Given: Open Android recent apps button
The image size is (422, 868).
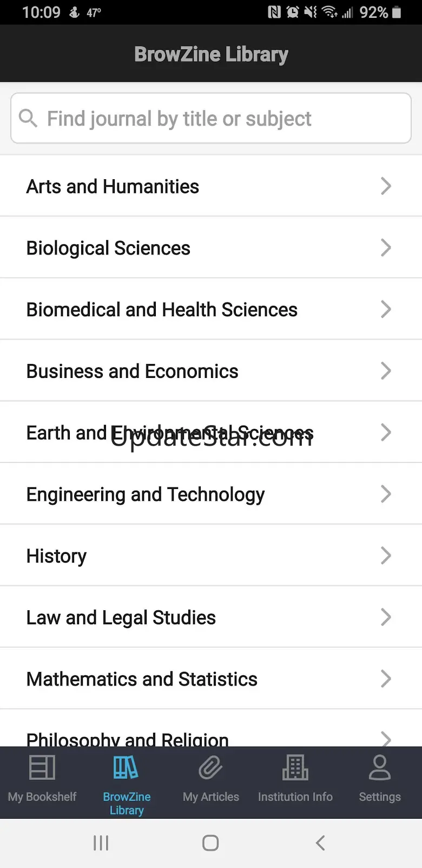Looking at the screenshot, I should point(101,843).
